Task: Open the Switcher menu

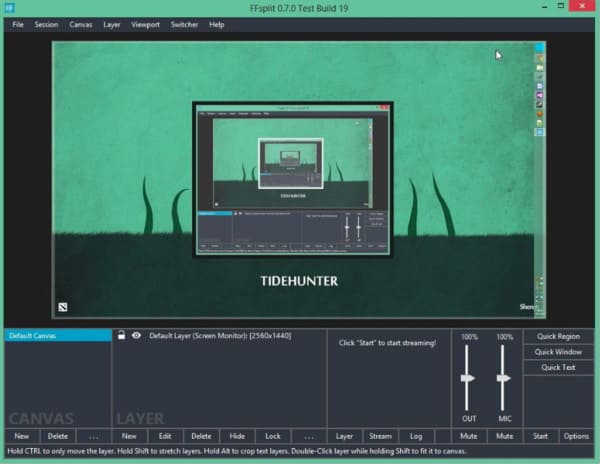Action: coord(184,24)
